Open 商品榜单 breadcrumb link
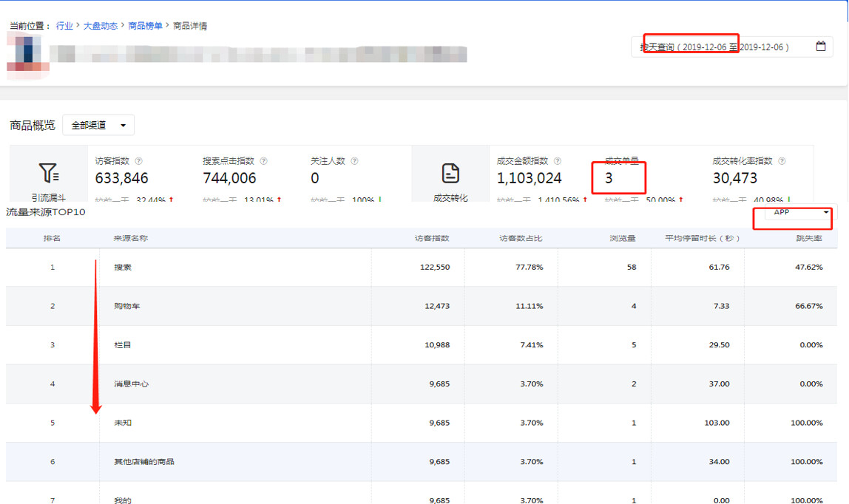Image resolution: width=849 pixels, height=504 pixels. point(145,26)
